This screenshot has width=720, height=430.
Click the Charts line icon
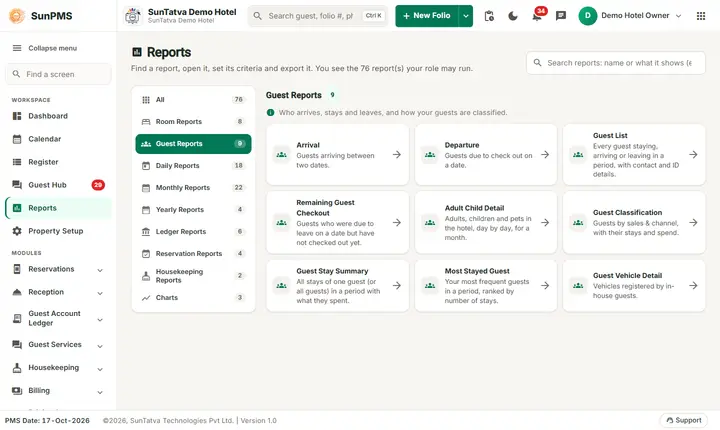[x=146, y=298]
